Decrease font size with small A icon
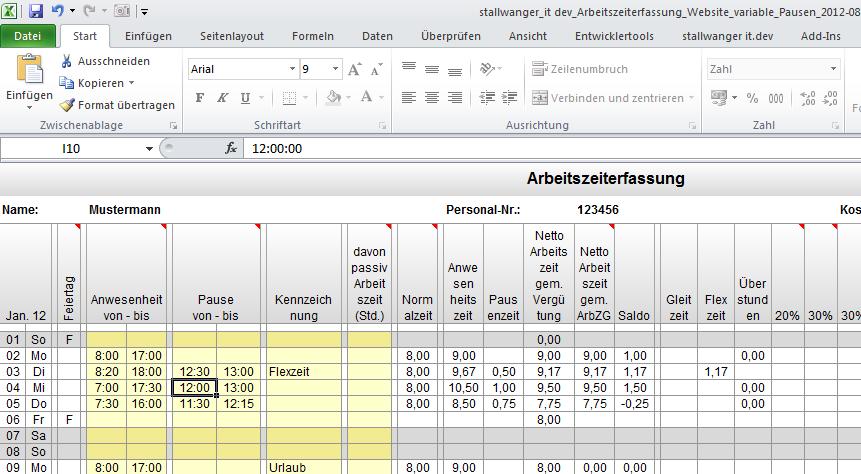 tap(377, 69)
